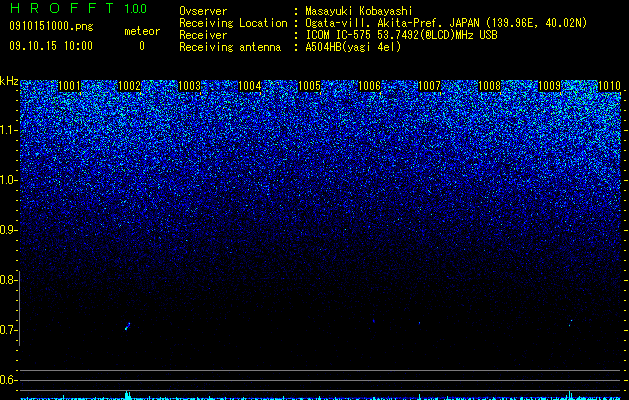Click the 0.6 kHz frequency axis label
The width and height of the screenshot is (629, 400).
pos(9,380)
